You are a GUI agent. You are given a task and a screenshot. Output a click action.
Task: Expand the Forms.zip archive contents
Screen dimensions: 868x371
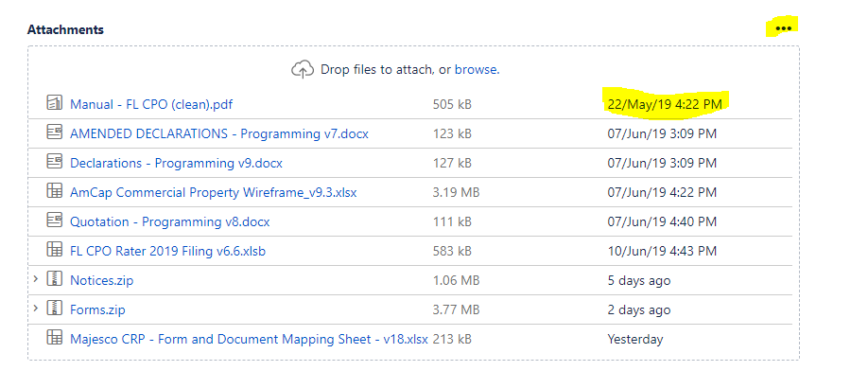35,308
